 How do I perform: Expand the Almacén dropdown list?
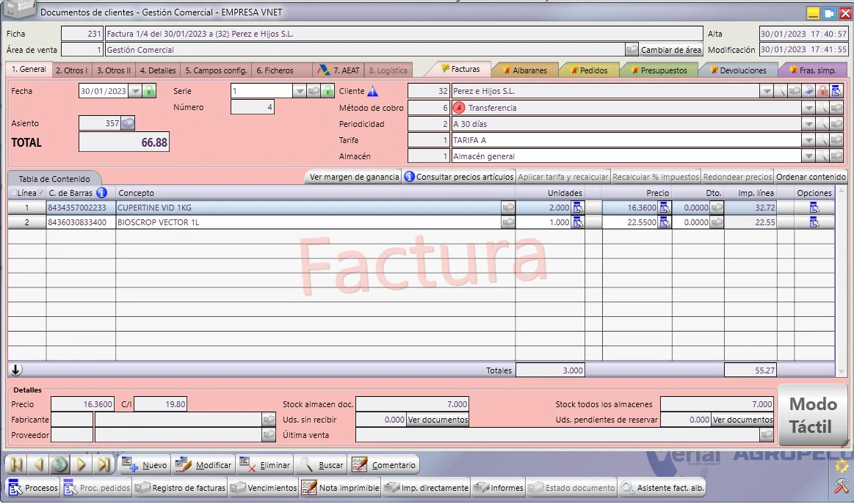808,156
